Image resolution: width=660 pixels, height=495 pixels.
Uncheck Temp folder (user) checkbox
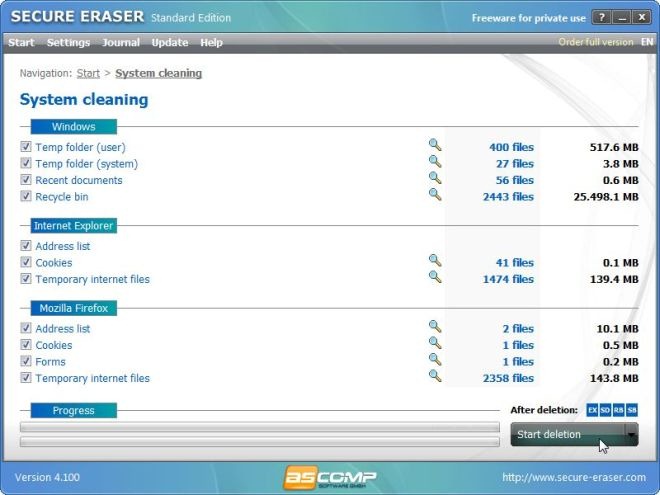click(x=26, y=146)
